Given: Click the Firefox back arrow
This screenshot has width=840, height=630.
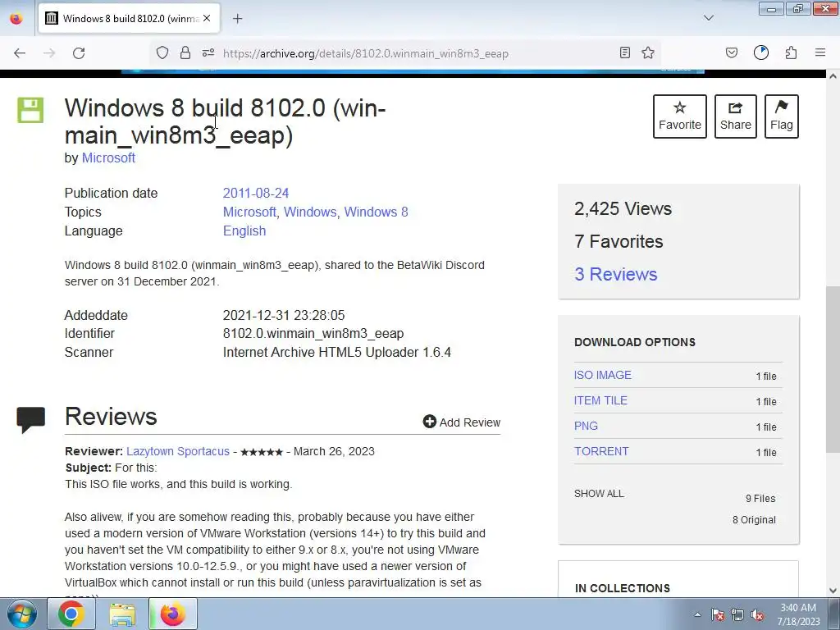Looking at the screenshot, I should (x=20, y=53).
